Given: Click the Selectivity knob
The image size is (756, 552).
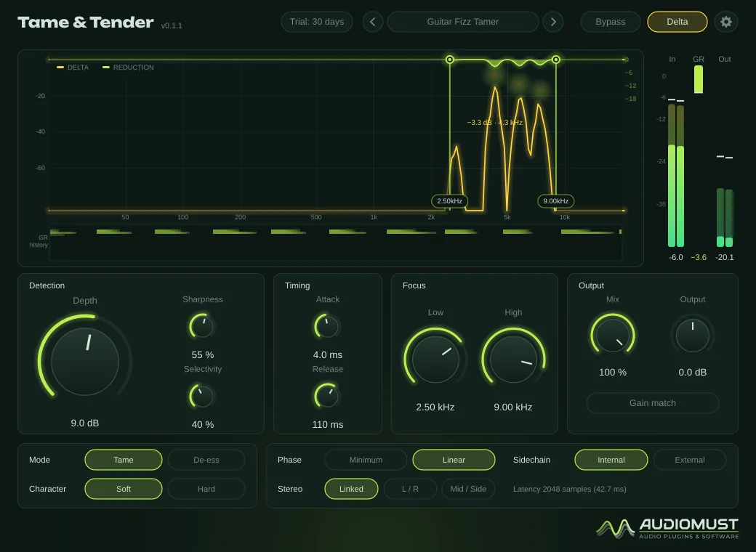Looking at the screenshot, I should (x=202, y=397).
